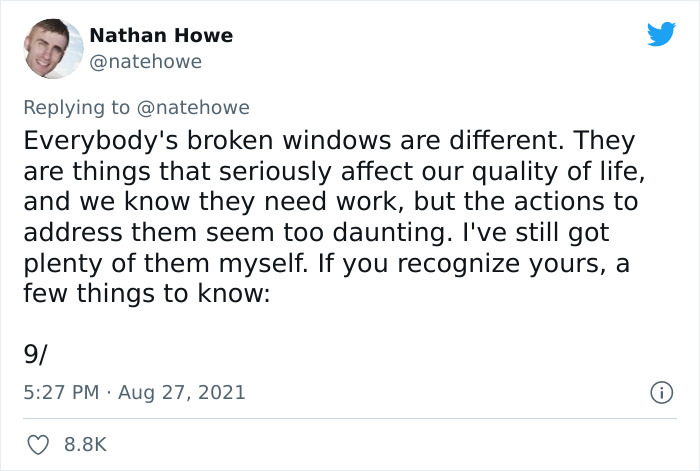This screenshot has height=471, width=700.
Task: Open the 5:27 PM timestamp link
Action: click(61, 392)
